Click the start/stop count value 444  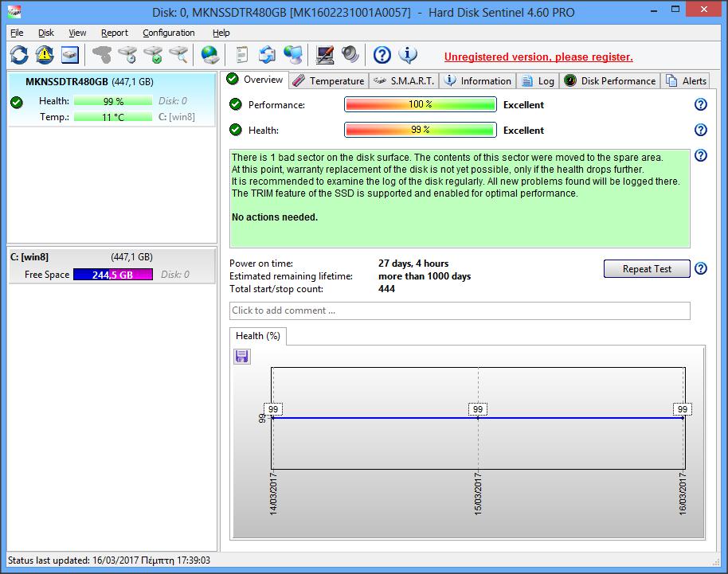[x=386, y=289]
